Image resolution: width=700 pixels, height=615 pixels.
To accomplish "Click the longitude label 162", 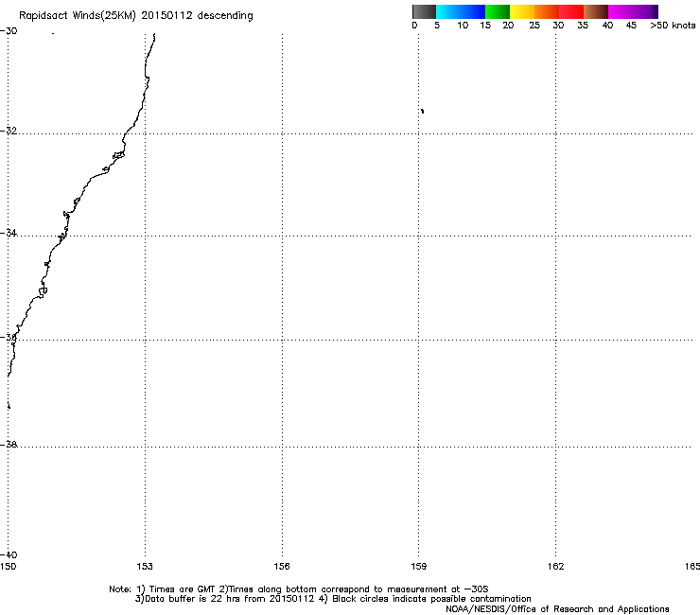I will click(556, 567).
